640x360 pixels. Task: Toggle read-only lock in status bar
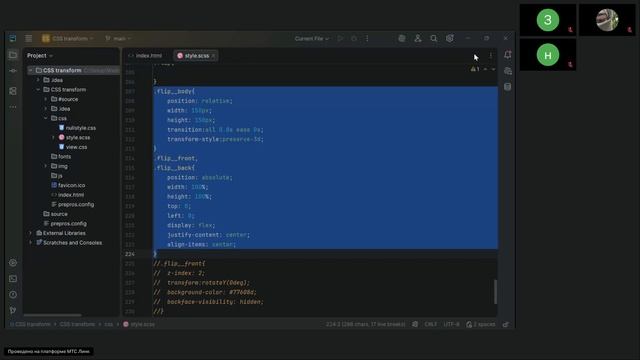pos(505,324)
